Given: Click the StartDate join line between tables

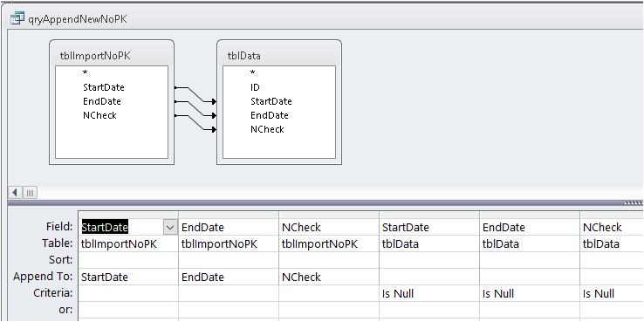Looking at the screenshot, I should point(195,94).
